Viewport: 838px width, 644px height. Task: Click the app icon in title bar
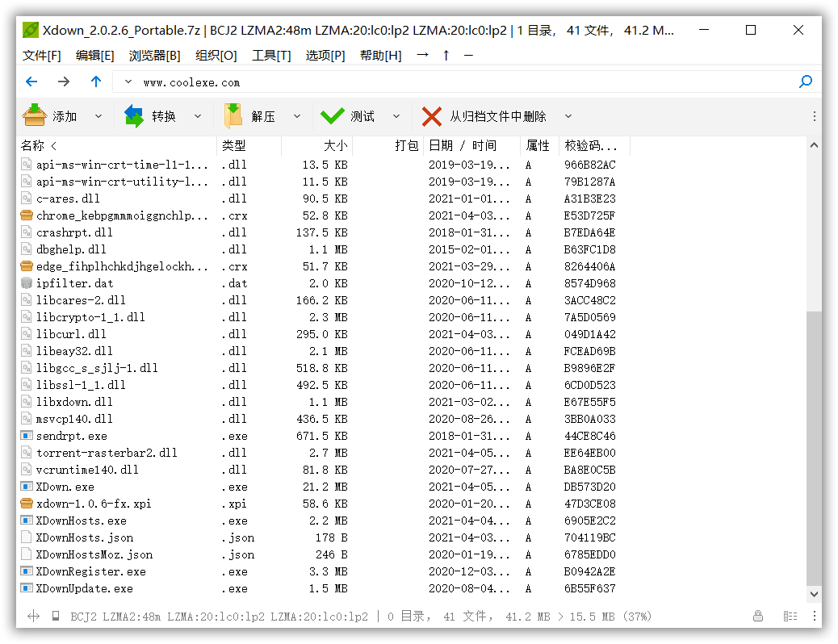pos(31,30)
